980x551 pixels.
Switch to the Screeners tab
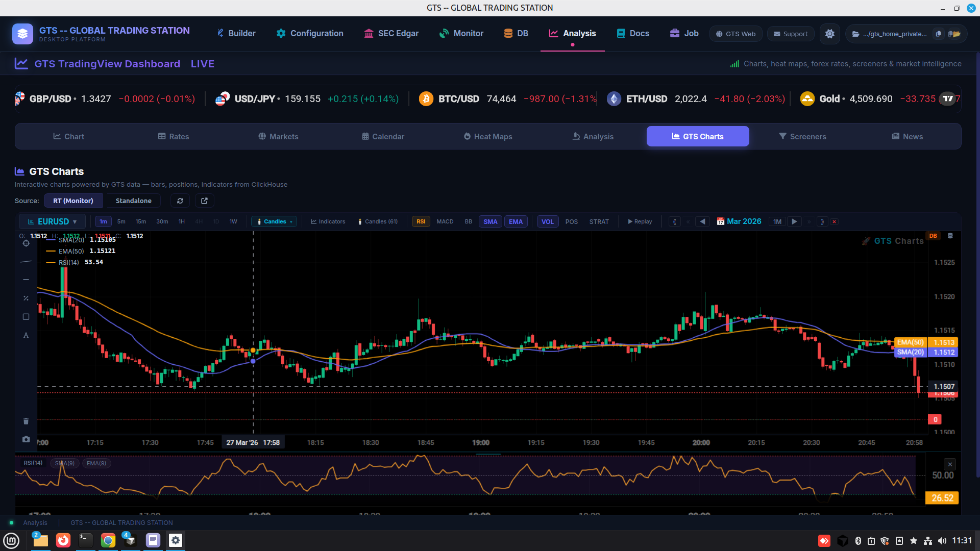pyautogui.click(x=802, y=137)
